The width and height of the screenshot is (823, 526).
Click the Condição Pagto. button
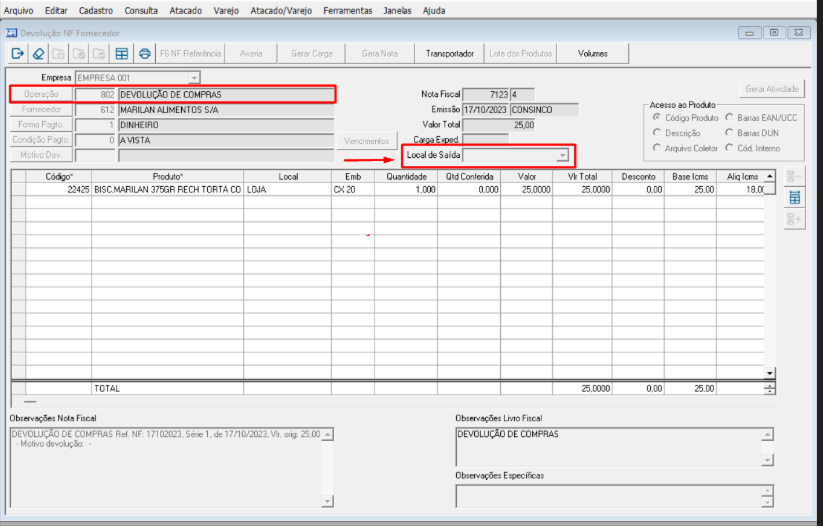coord(41,140)
